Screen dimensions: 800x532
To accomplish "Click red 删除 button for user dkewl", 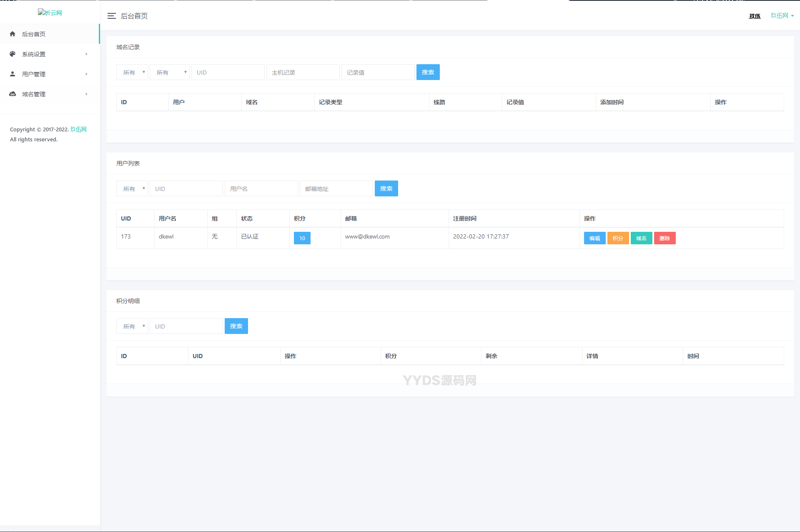I will [665, 238].
